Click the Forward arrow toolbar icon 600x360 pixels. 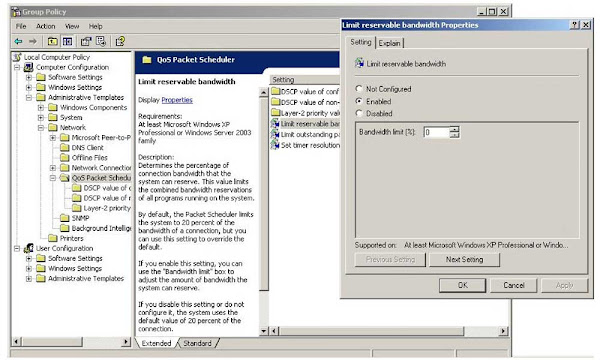(33, 41)
